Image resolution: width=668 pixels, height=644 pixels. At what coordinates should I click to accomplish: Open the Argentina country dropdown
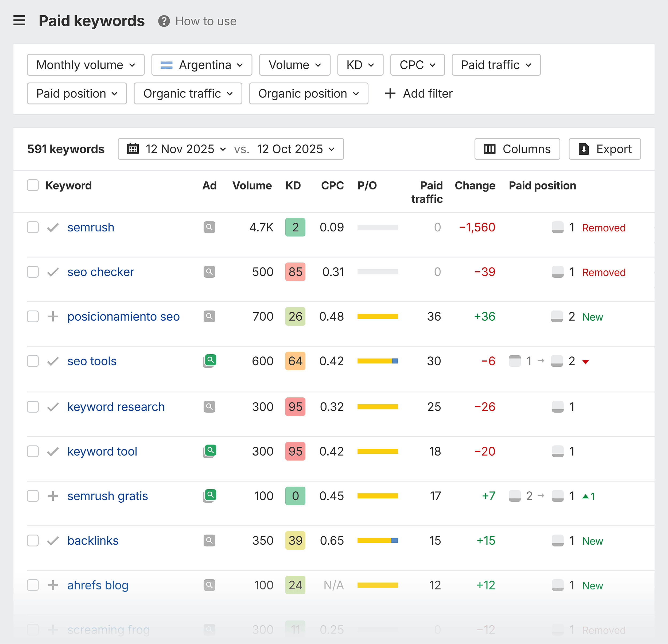(x=201, y=65)
